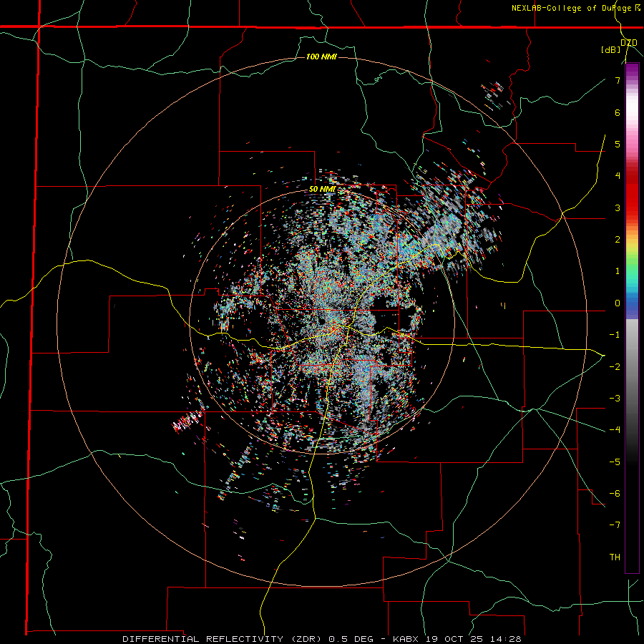Click the KABX station identifier
Screen dimensions: 644x644
(406, 639)
